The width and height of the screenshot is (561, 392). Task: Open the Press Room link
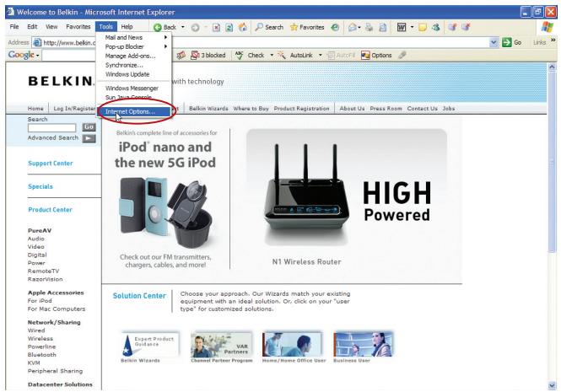(x=386, y=109)
